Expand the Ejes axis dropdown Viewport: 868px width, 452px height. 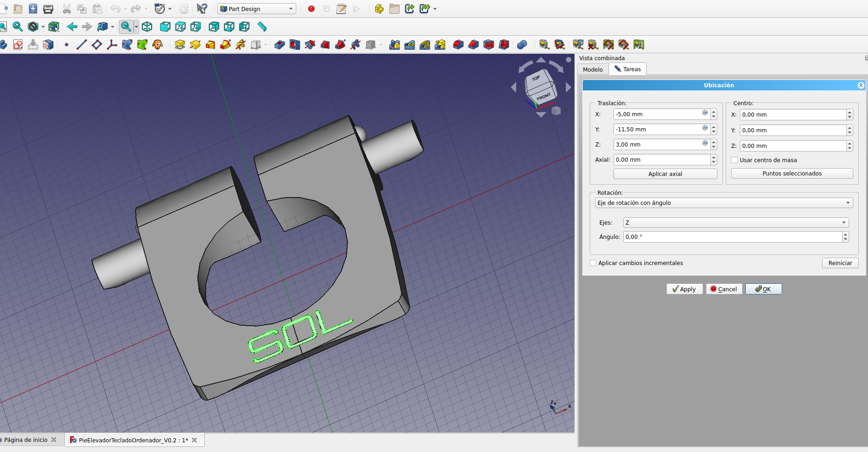tap(736, 223)
